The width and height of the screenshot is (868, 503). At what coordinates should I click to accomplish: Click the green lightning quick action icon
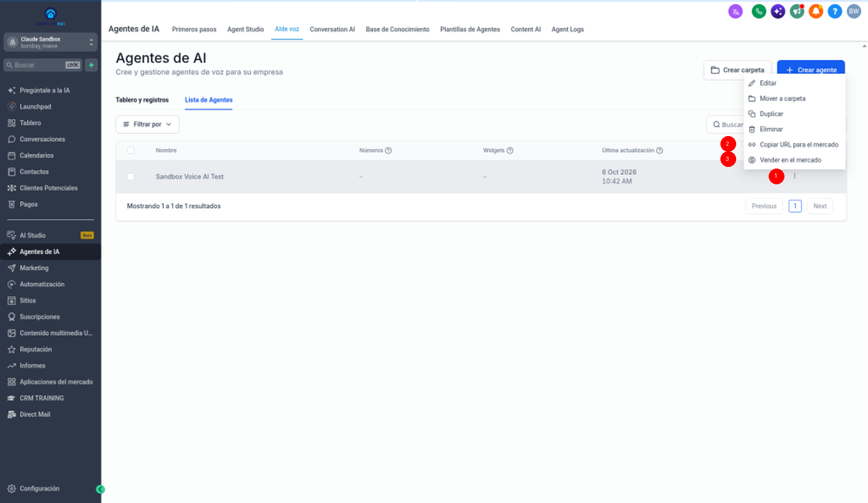(x=91, y=65)
